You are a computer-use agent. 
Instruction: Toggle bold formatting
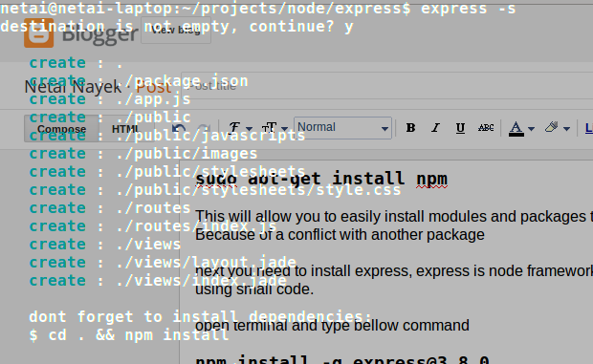[x=410, y=128]
